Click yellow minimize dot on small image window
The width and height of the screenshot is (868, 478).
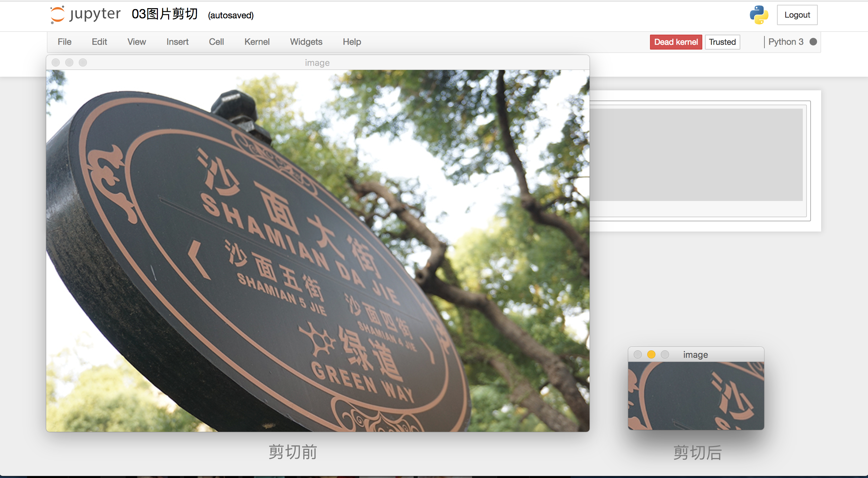pos(651,354)
